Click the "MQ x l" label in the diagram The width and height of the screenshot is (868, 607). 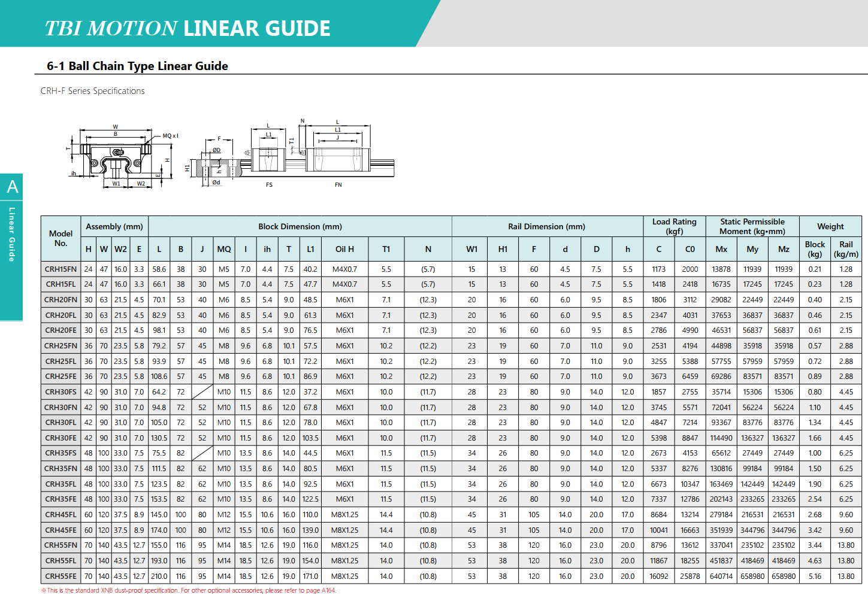pos(170,136)
